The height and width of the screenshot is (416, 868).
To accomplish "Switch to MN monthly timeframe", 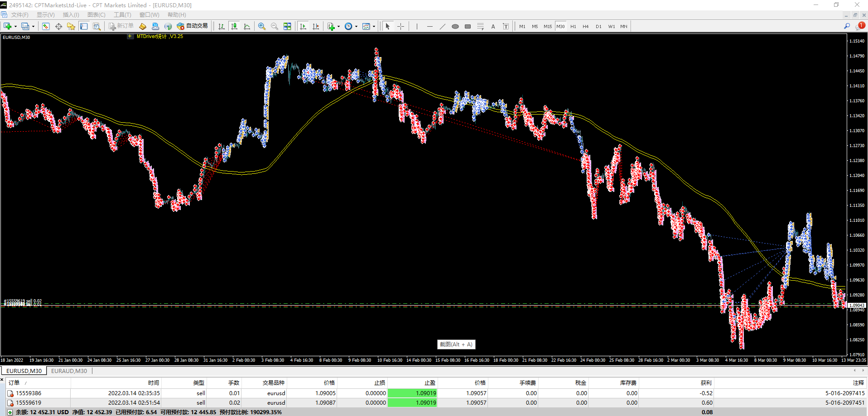I will point(624,26).
